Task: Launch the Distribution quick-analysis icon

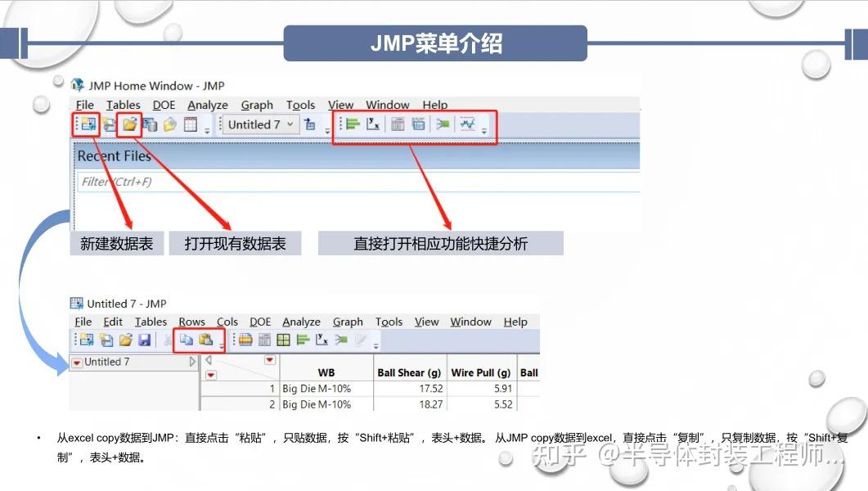Action: point(353,124)
